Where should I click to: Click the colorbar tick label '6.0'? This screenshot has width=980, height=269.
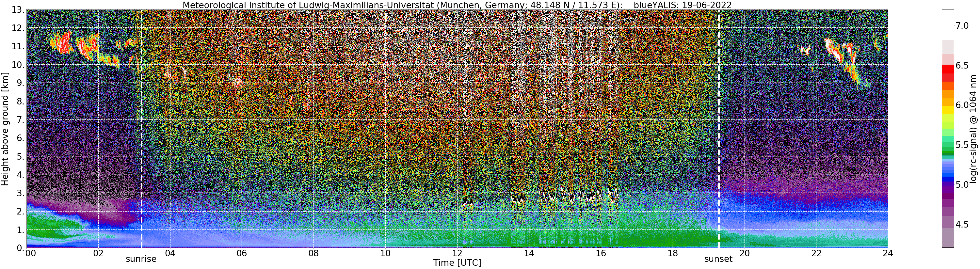point(962,105)
